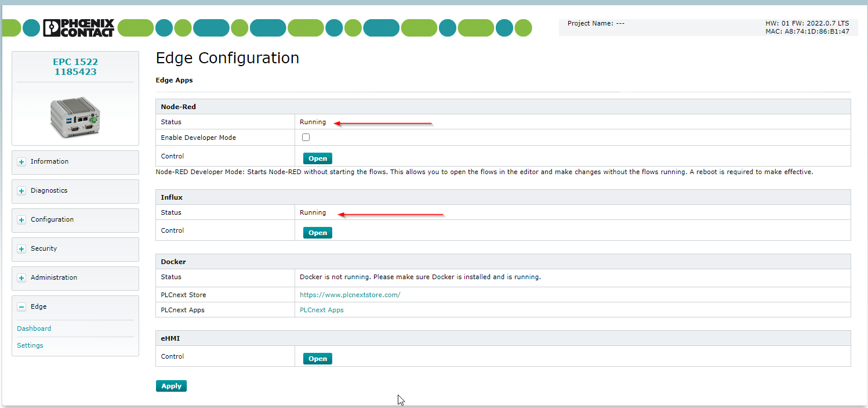This screenshot has width=868, height=408.
Task: Click the Enable Developer Mode label
Action: (198, 138)
